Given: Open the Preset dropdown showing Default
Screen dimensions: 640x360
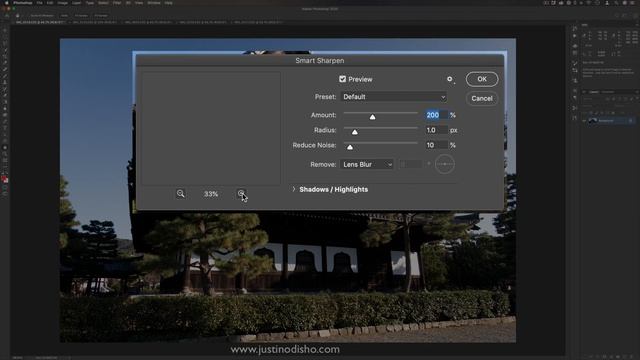Looking at the screenshot, I should (393, 97).
